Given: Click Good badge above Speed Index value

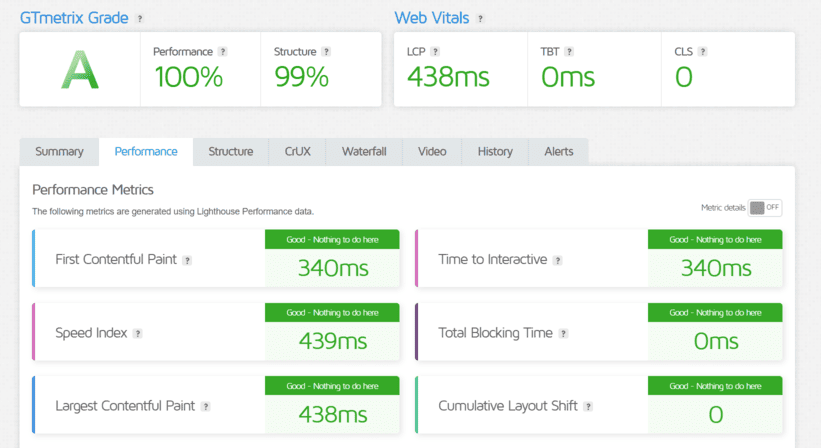Looking at the screenshot, I should tap(332, 312).
